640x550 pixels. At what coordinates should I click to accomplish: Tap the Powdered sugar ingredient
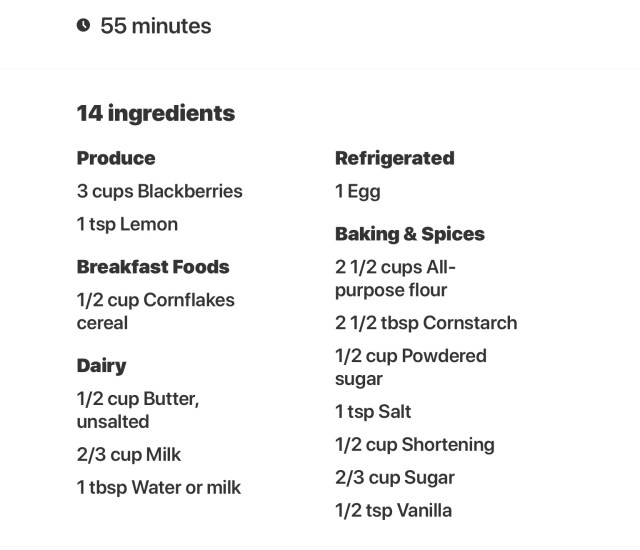click(410, 367)
